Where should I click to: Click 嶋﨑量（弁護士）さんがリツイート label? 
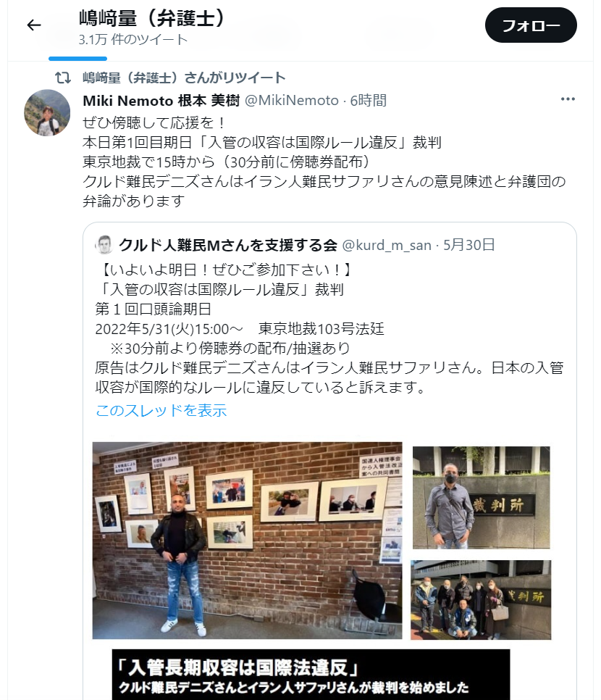(184, 78)
